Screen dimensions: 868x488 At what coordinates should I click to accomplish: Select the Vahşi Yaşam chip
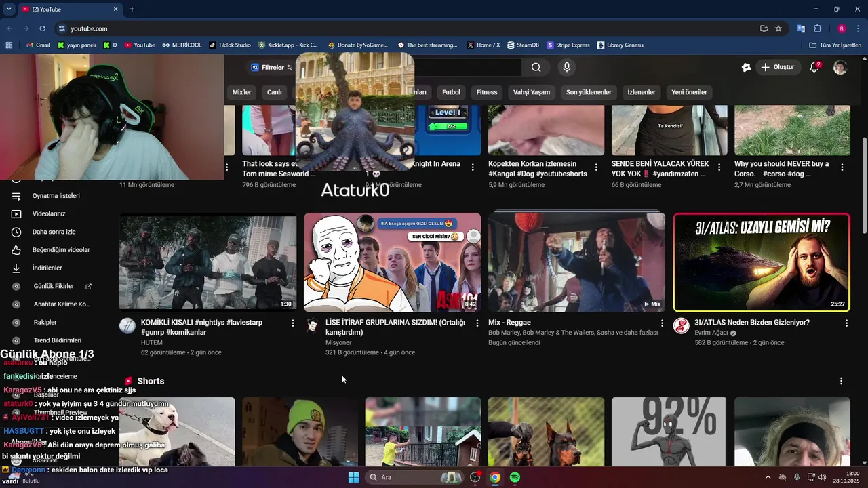pyautogui.click(x=532, y=92)
